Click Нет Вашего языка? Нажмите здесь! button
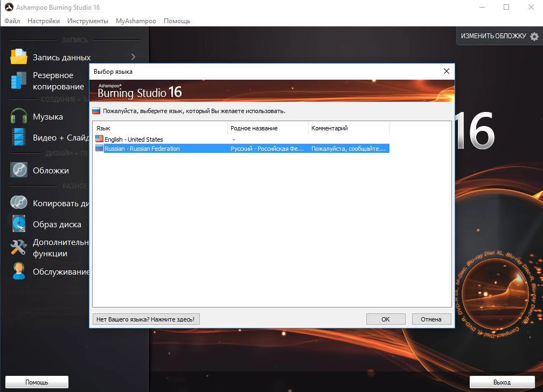The image size is (543, 392). coord(146,319)
